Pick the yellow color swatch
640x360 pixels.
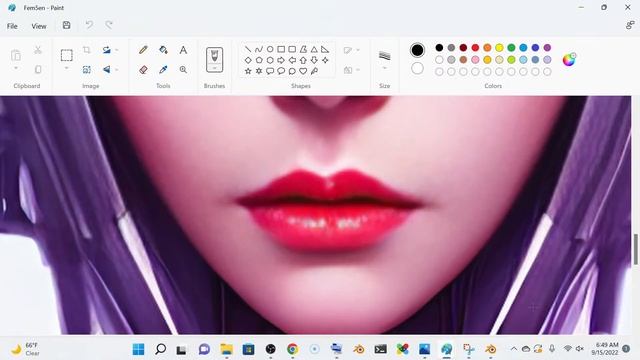coord(499,48)
